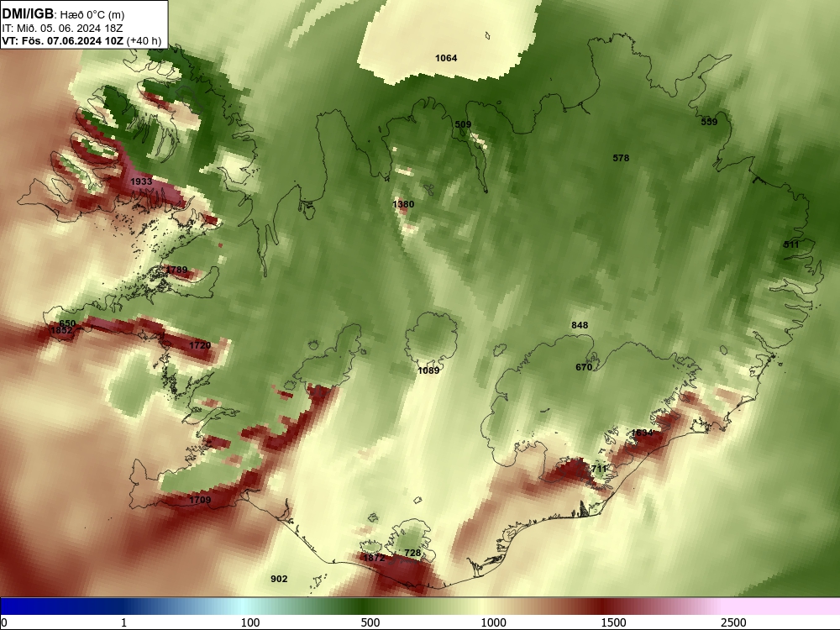Click the 711 value label
The image size is (840, 630).
pyautogui.click(x=598, y=469)
